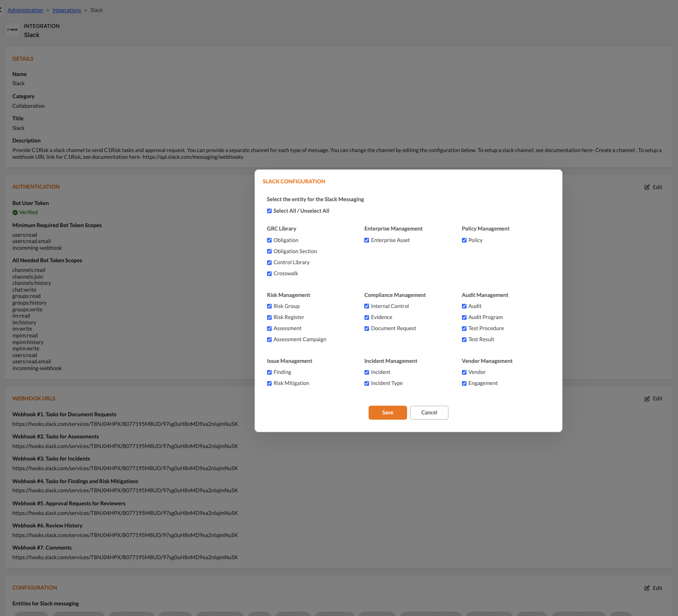This screenshot has width=678, height=616.
Task: Uncheck the Enterprise Asset checkbox
Action: [367, 240]
